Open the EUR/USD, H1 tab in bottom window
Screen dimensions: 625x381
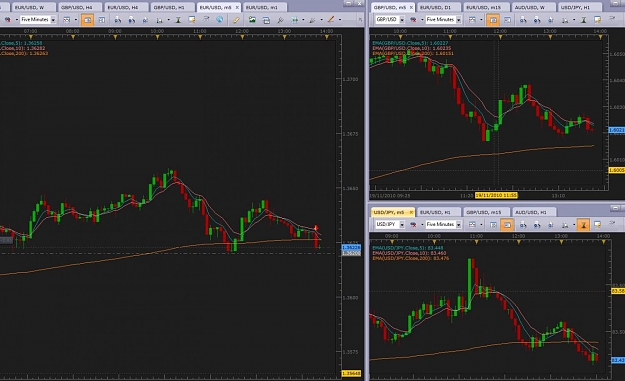pyautogui.click(x=438, y=212)
